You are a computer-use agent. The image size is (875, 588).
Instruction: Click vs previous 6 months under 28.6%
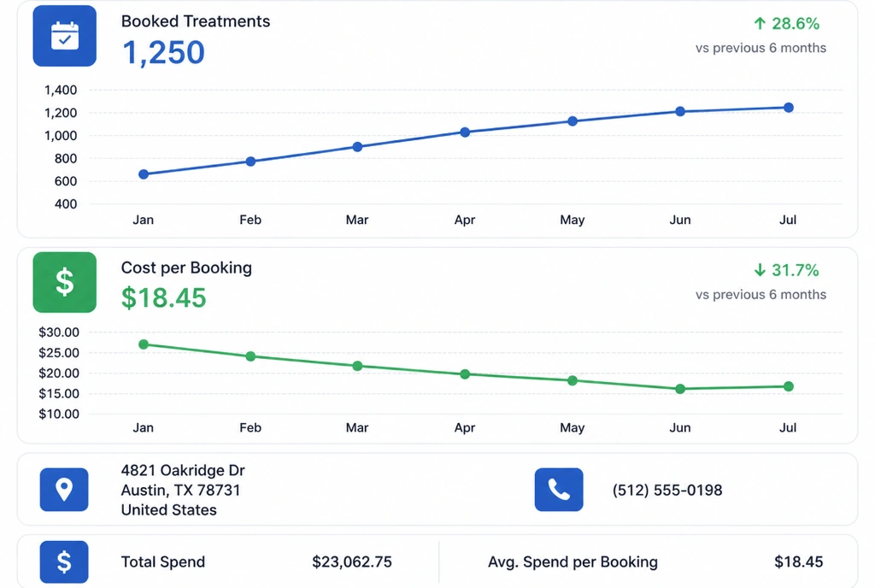click(760, 48)
